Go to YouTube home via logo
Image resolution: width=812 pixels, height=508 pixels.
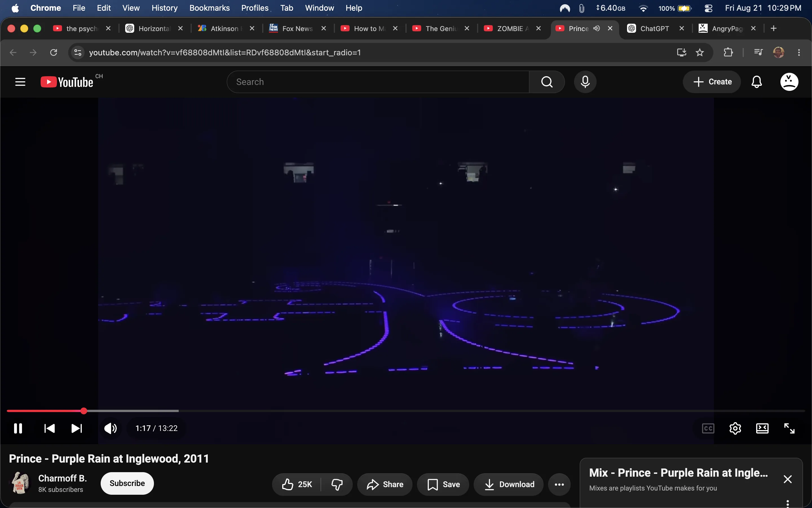[x=67, y=82]
